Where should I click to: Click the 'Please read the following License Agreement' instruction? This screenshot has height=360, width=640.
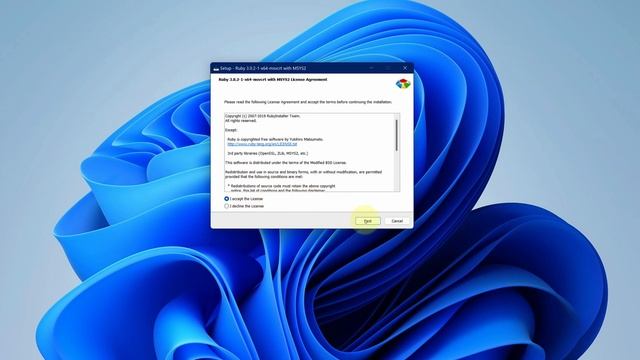[x=308, y=102]
